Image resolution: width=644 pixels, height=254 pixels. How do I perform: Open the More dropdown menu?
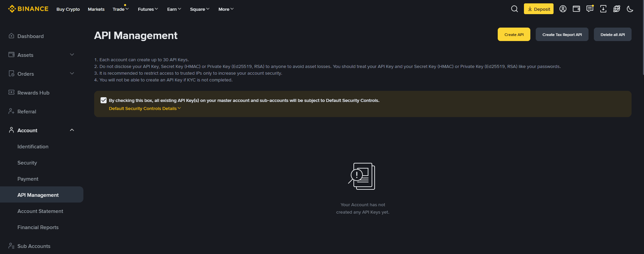pyautogui.click(x=226, y=9)
